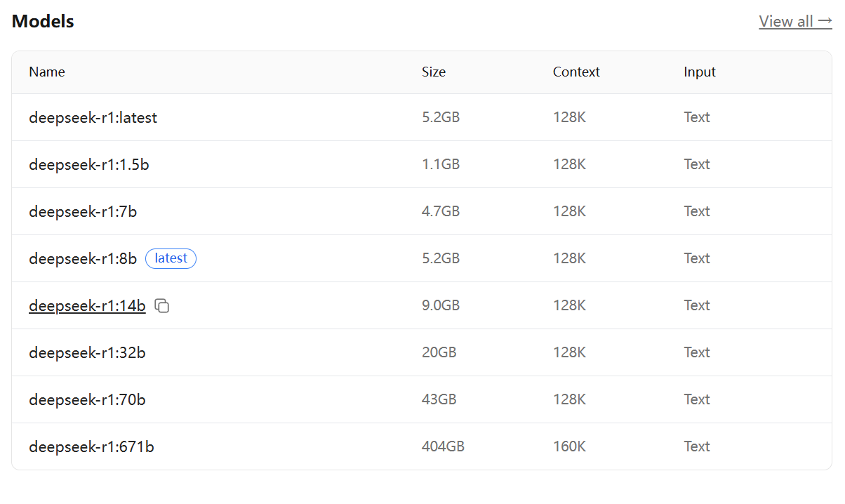Click Text input in deepseek-r1:32b row
The width and height of the screenshot is (845, 504).
click(697, 352)
